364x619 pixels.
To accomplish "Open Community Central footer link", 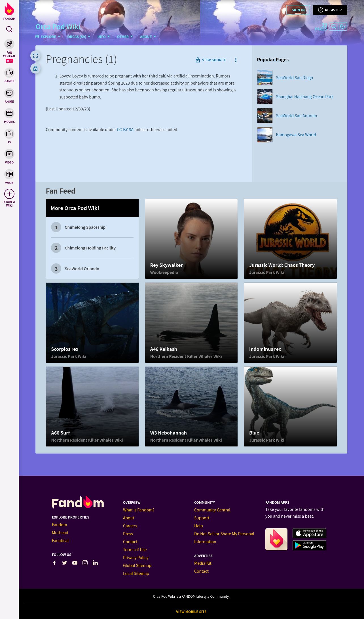I will [212, 510].
